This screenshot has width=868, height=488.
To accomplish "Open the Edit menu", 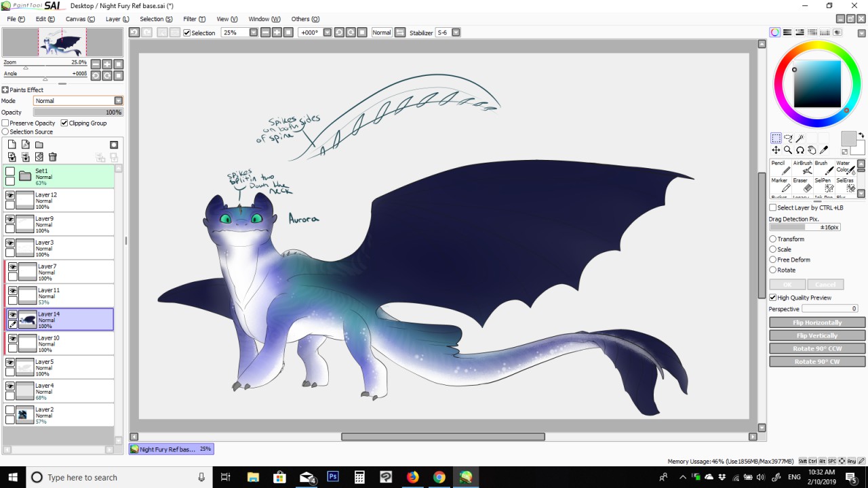I will click(x=45, y=19).
